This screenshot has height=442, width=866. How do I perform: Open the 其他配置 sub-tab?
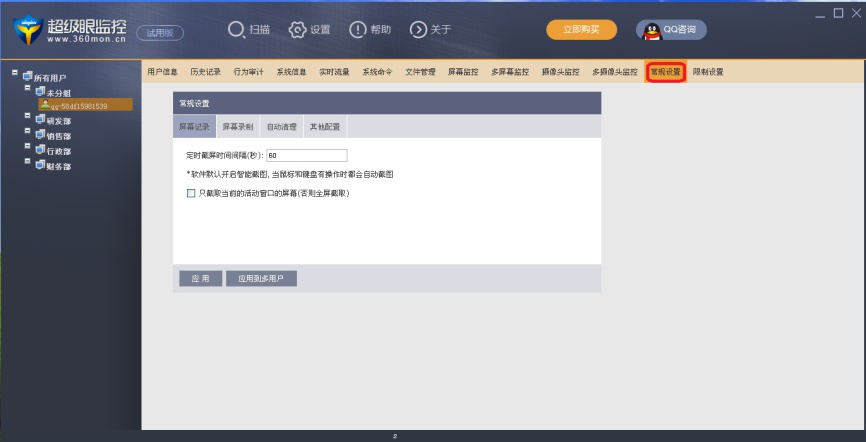pyautogui.click(x=325, y=127)
